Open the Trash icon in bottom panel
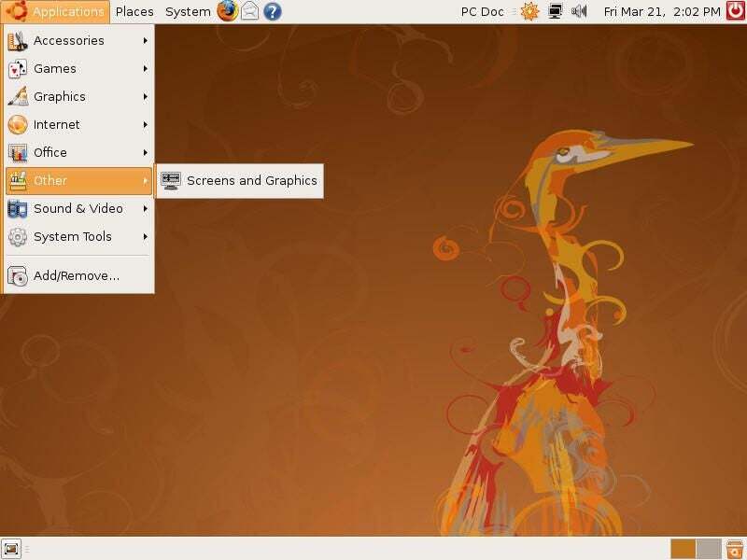 tap(735, 549)
